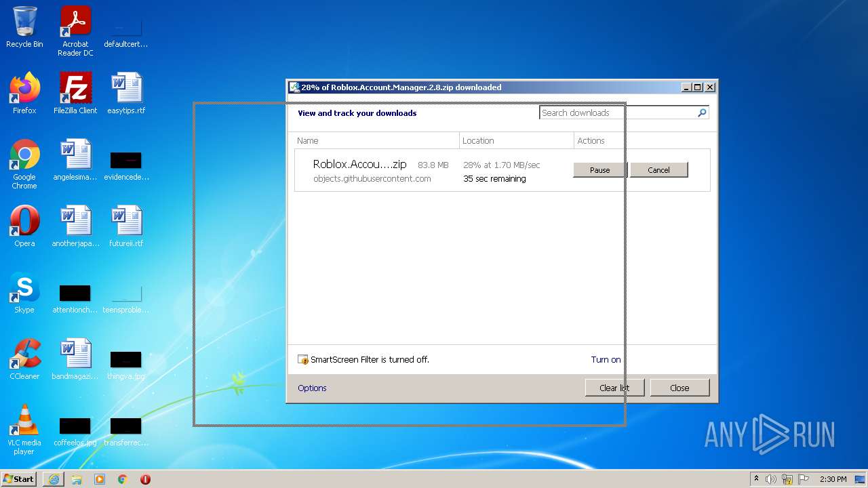Viewport: 868px width, 488px height.
Task: Open the network tray icon
Action: (x=787, y=479)
